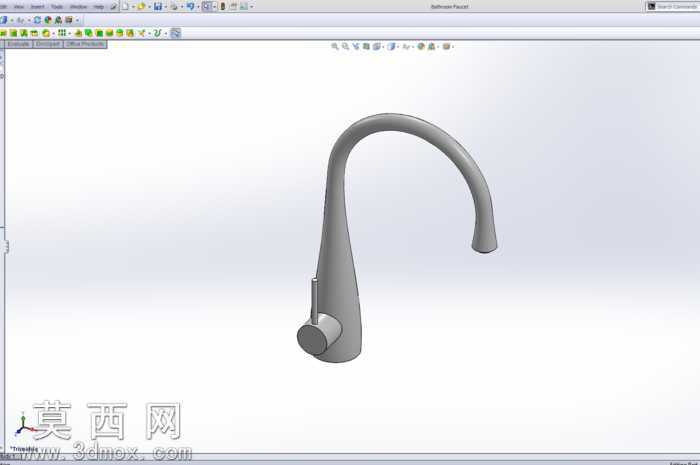This screenshot has width=700, height=465.
Task: Open File Properties from top toolbar
Action: pos(233,6)
